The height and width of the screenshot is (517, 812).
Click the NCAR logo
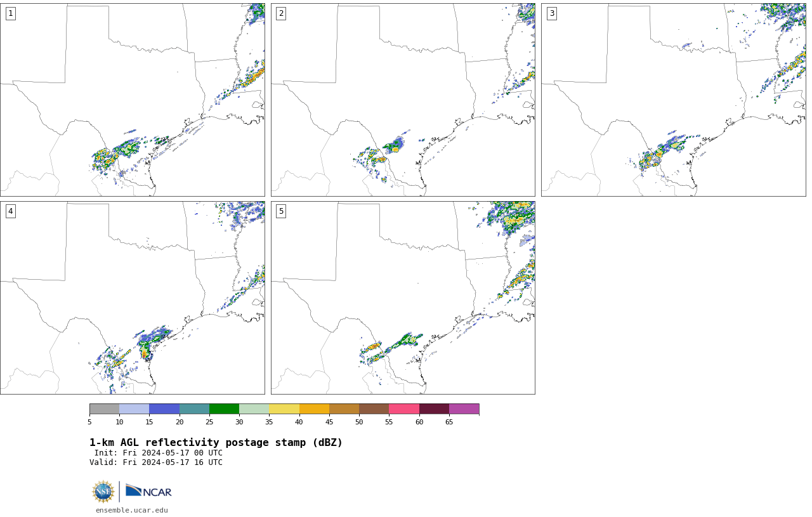click(148, 491)
